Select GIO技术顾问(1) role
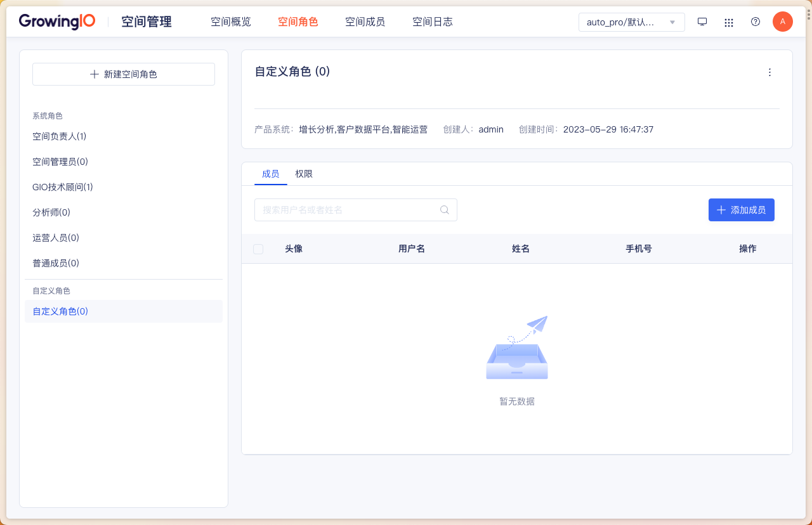 tap(124, 187)
